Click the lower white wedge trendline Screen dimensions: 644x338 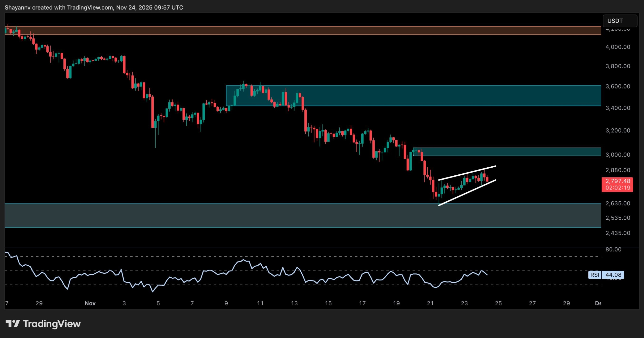coord(467,193)
